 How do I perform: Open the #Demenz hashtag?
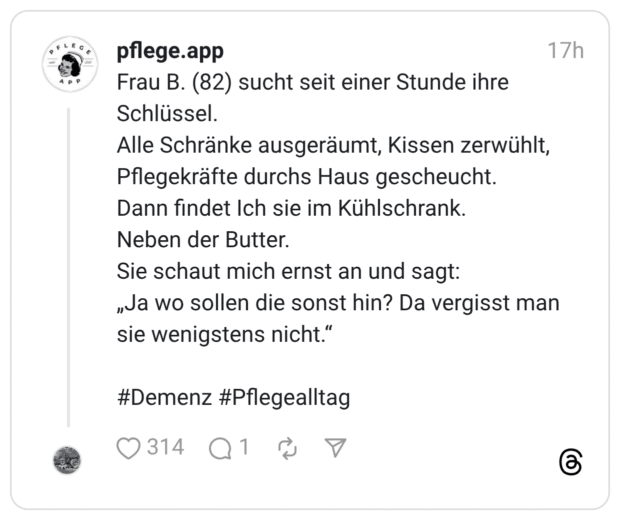(164, 397)
